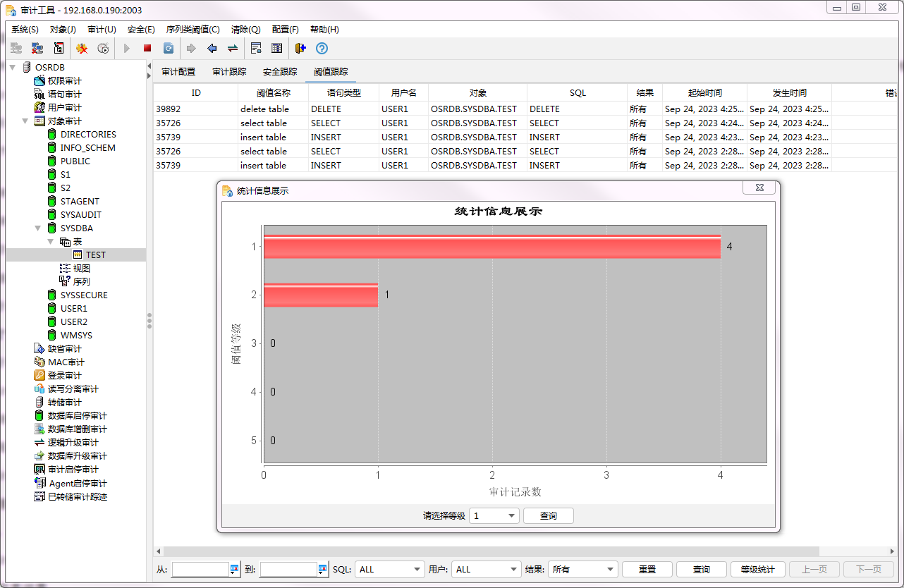Collapse the 对象审计 tree node

click(x=25, y=121)
